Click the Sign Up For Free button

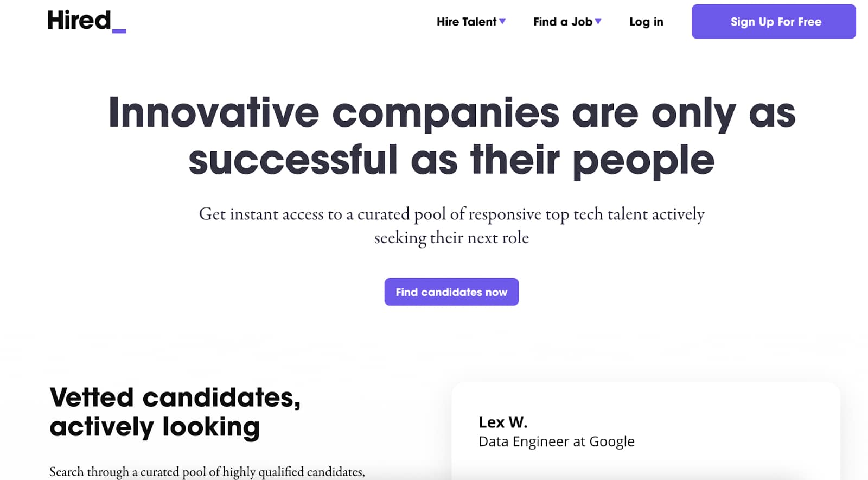(x=774, y=22)
